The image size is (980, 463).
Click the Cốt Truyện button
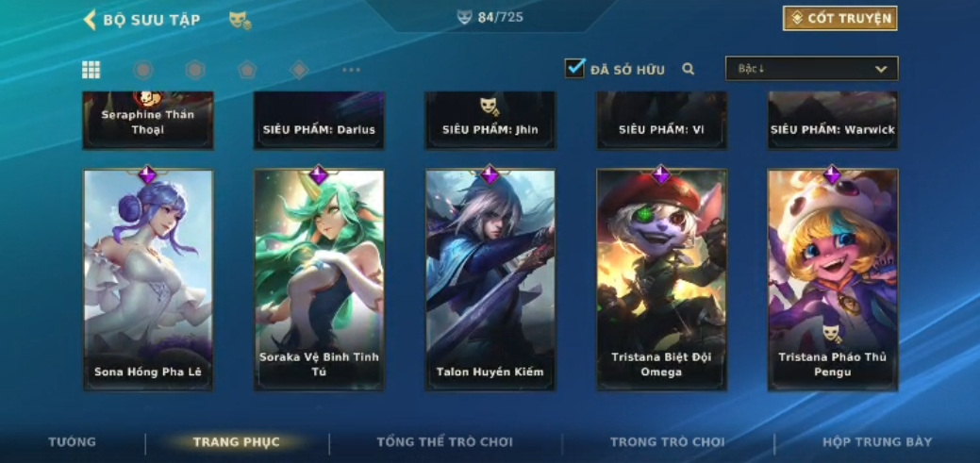click(x=840, y=19)
